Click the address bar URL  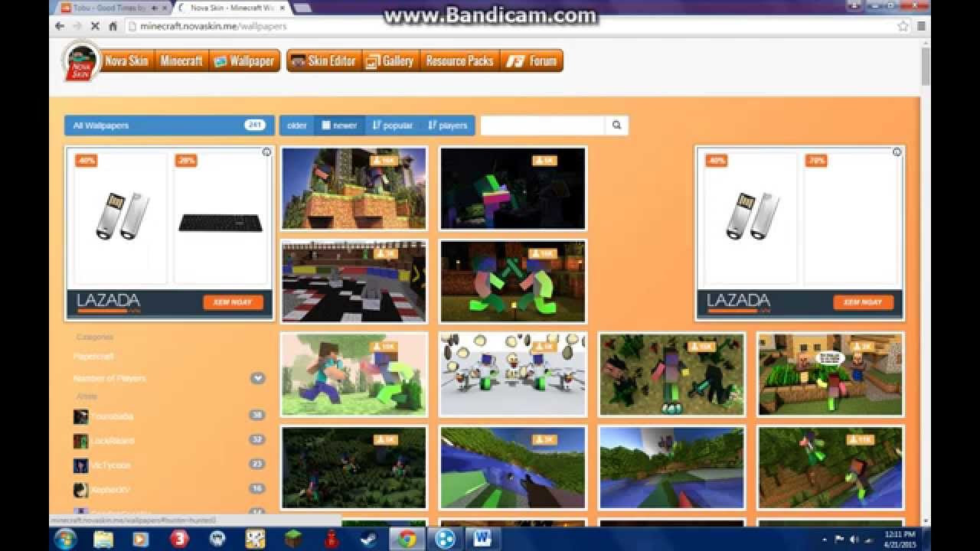coord(214,26)
